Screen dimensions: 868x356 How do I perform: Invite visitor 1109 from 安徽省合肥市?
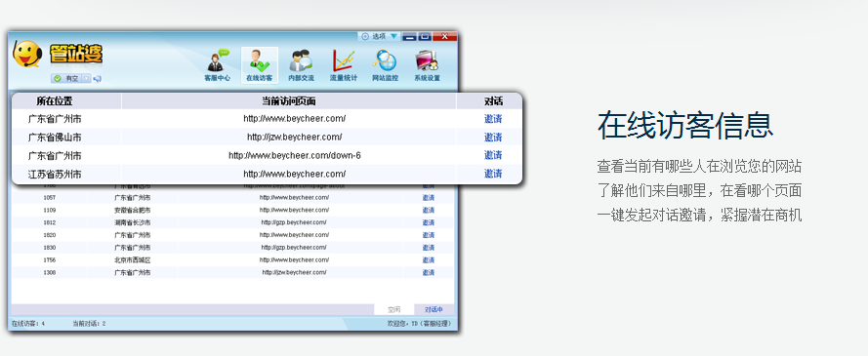(429, 210)
